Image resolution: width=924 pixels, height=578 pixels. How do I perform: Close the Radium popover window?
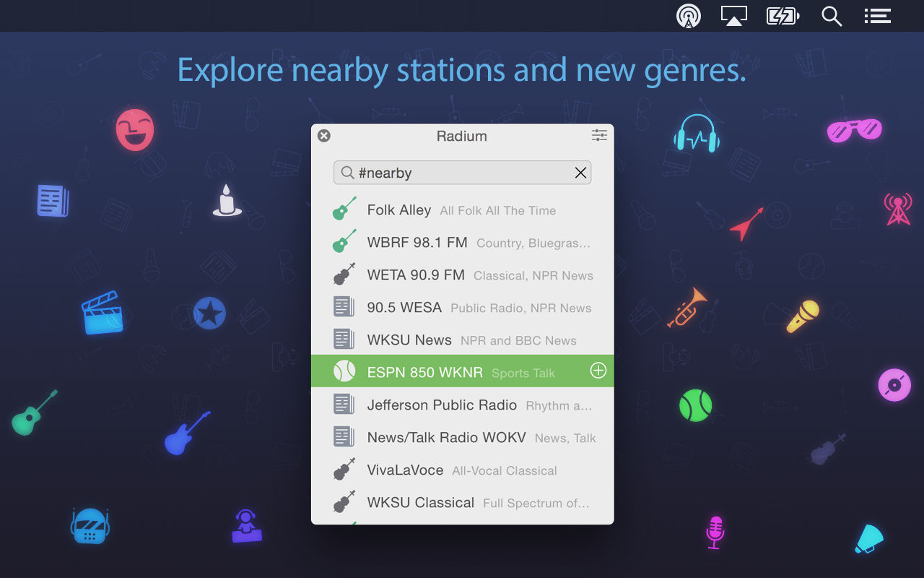[324, 135]
